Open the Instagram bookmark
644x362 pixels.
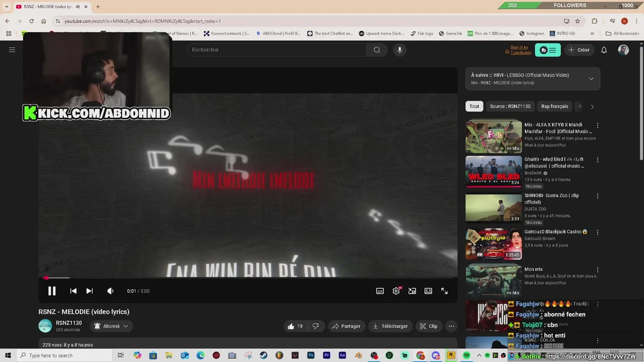click(532, 34)
